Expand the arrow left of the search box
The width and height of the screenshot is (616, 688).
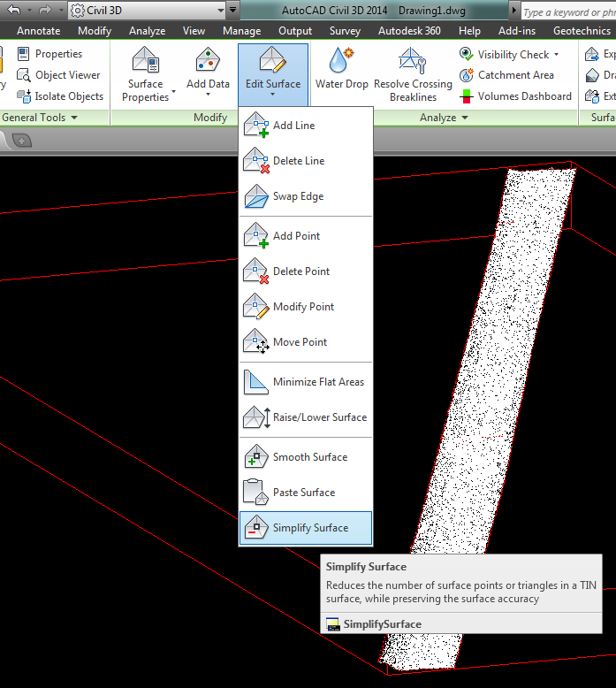point(513,10)
